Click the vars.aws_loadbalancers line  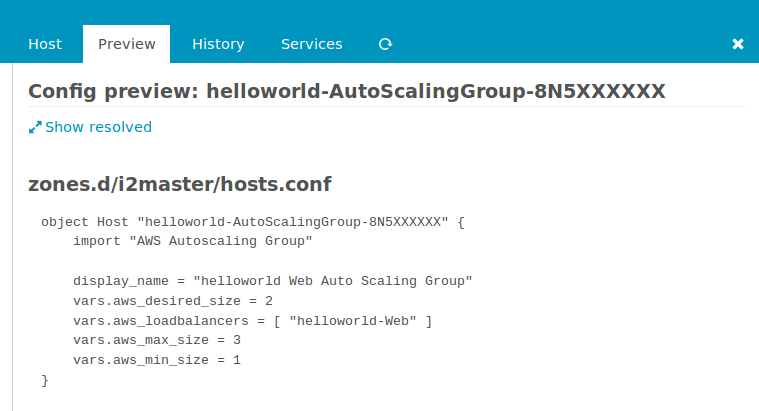[252, 321]
